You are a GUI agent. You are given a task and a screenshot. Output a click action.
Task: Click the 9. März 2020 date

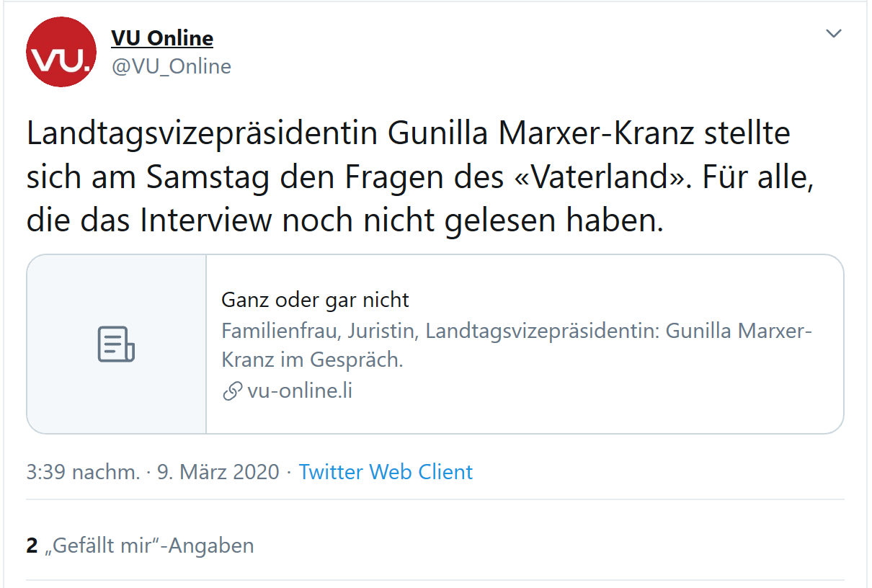pyautogui.click(x=218, y=472)
